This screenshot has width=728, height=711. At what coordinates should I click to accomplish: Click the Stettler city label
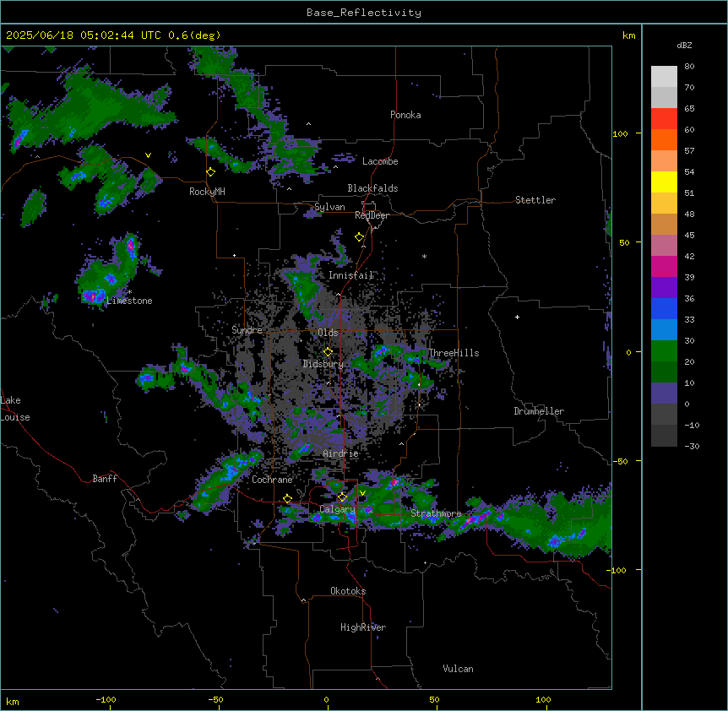[535, 200]
